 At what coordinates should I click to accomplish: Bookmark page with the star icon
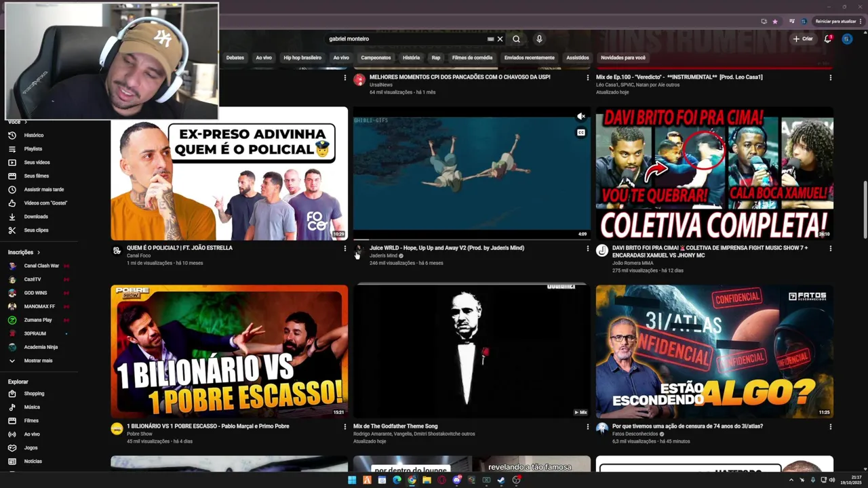pos(775,21)
